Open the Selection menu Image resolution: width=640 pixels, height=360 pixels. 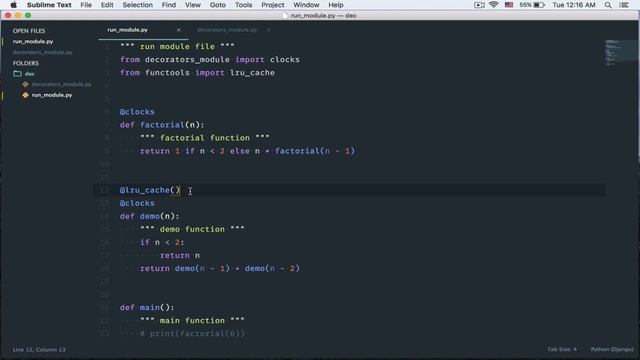click(x=138, y=5)
